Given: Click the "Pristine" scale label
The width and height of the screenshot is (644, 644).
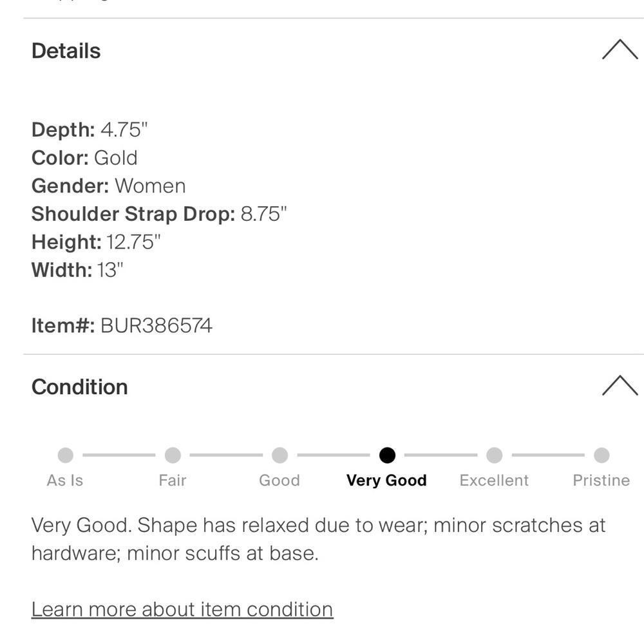Looking at the screenshot, I should click(601, 480).
